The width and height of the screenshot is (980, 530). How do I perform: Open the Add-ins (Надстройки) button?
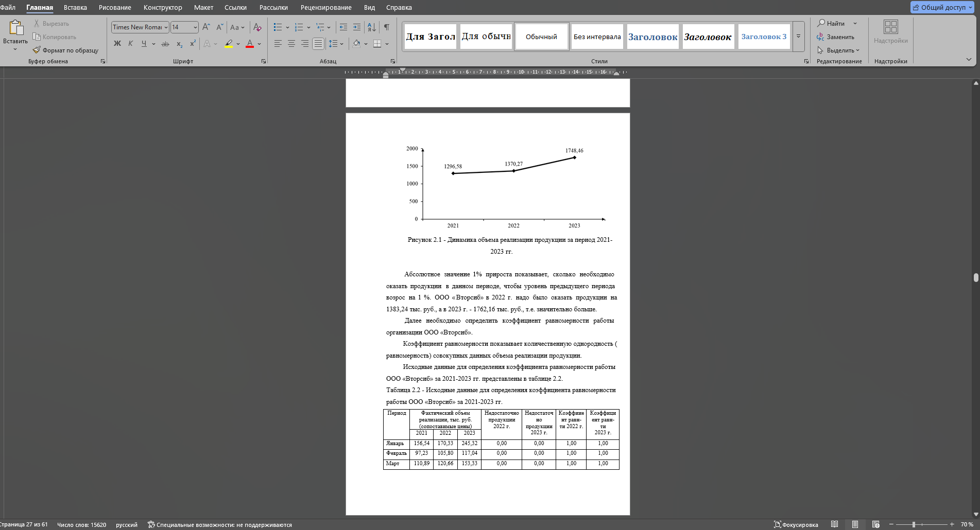(x=890, y=32)
